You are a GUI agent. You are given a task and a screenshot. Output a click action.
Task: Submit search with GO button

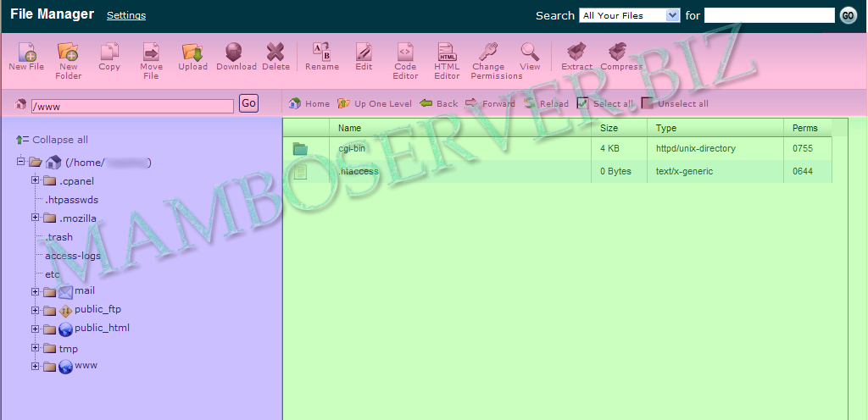tap(848, 15)
